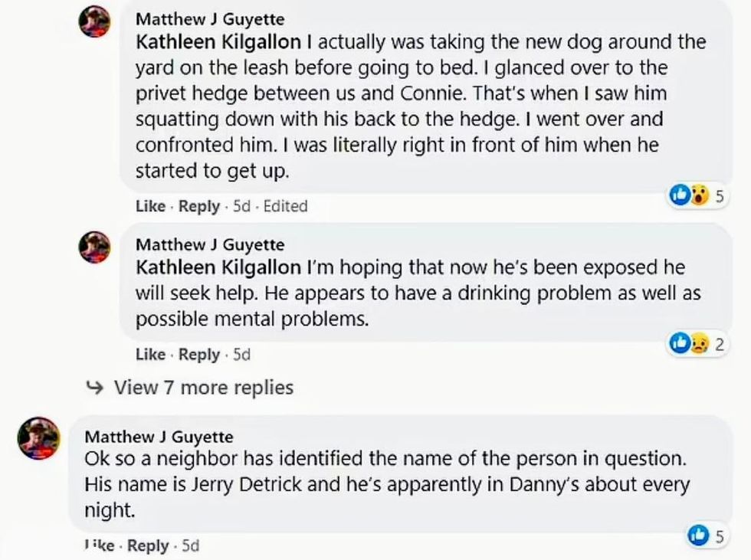Reply to the drinking problem comment

point(198,355)
